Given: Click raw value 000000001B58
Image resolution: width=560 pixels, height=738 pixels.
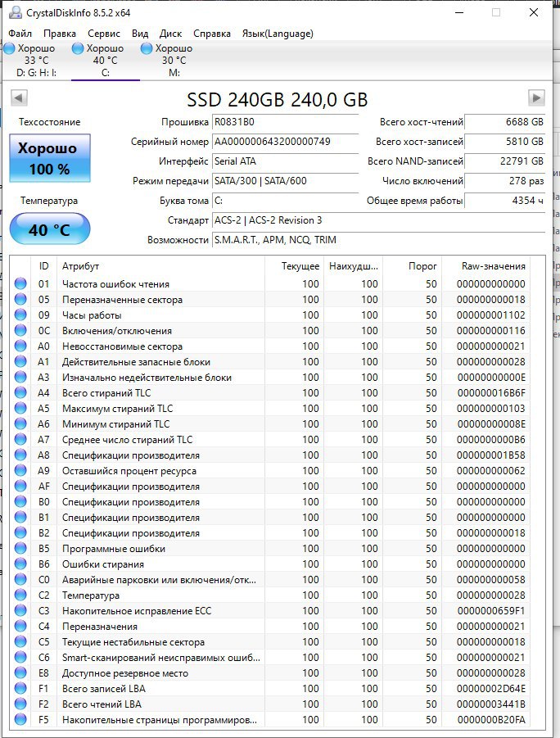Looking at the screenshot, I should coord(491,455).
